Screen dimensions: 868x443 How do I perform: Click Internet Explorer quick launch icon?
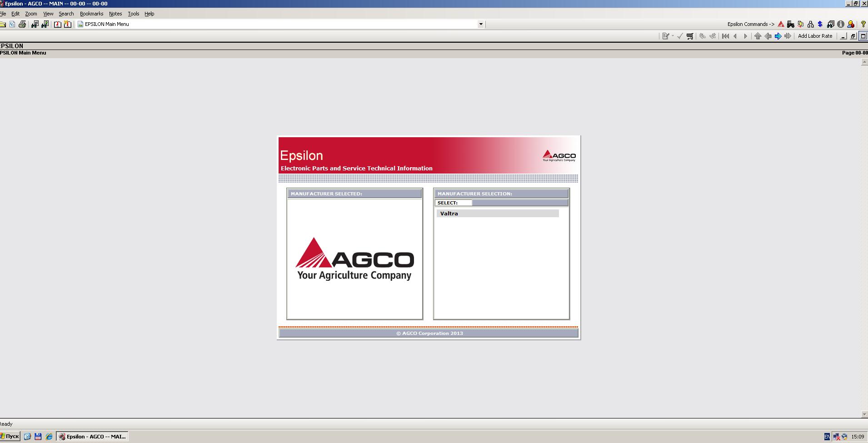(49, 436)
